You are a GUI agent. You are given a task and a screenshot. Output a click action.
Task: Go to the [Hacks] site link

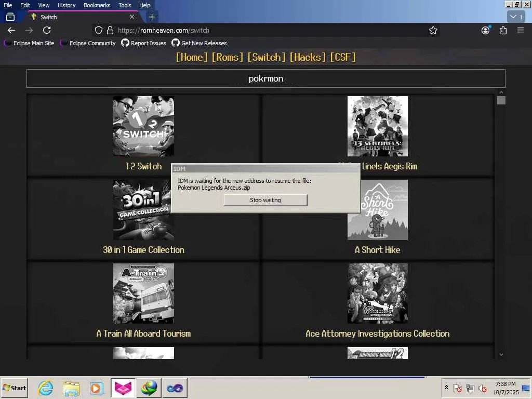pyautogui.click(x=308, y=57)
